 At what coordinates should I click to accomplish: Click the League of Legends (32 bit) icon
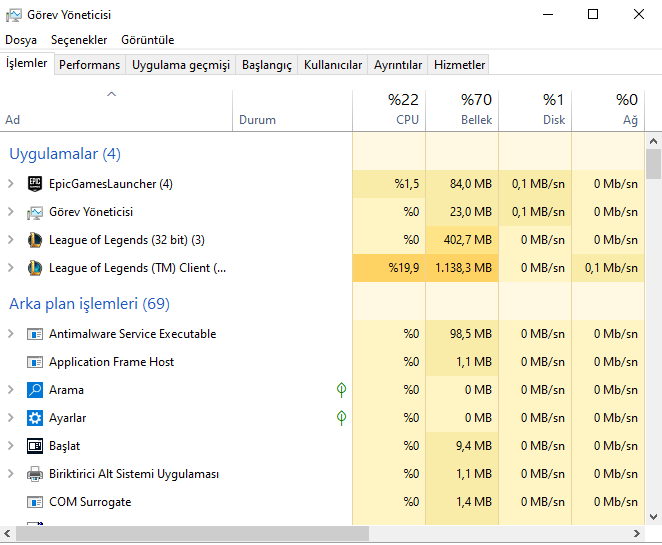(x=35, y=240)
